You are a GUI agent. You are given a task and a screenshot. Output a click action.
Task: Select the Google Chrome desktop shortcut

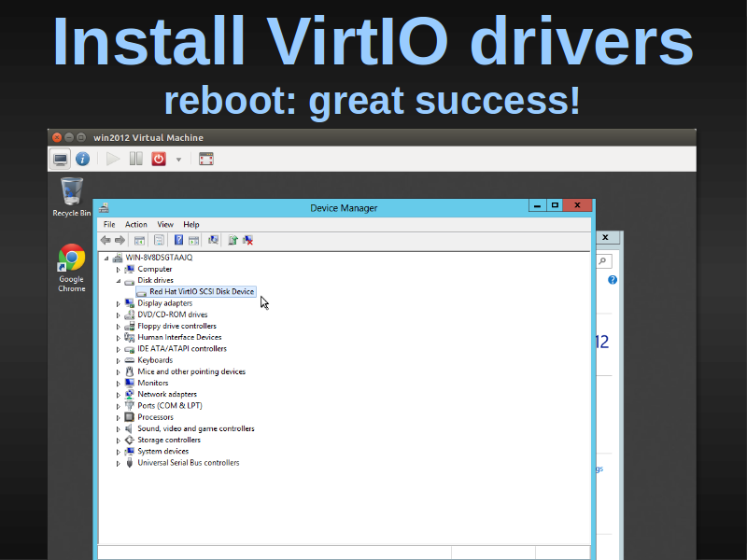[x=72, y=268]
